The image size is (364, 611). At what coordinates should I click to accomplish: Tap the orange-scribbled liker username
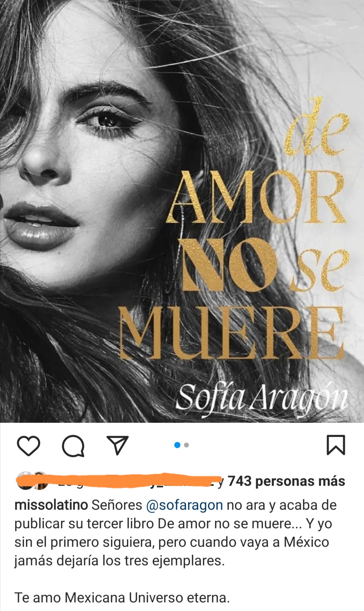pyautogui.click(x=135, y=481)
